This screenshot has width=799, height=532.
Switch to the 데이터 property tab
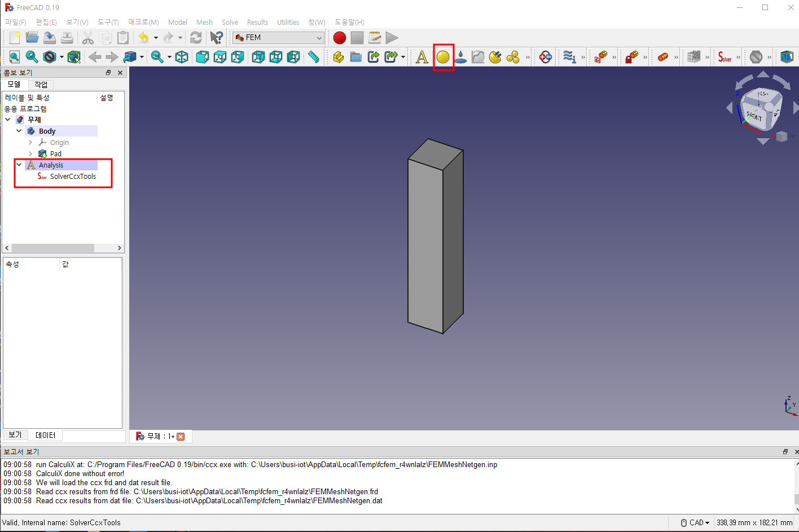coord(45,435)
